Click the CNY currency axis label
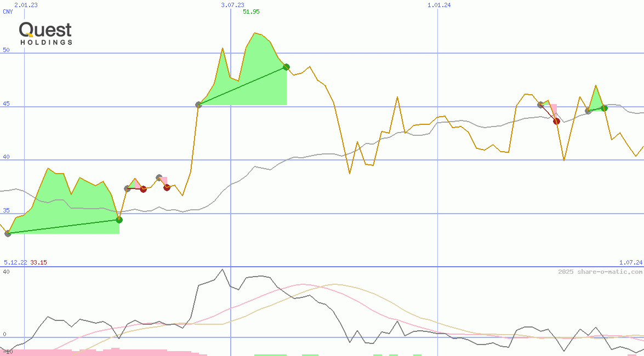This screenshot has height=356, width=644. [7, 12]
